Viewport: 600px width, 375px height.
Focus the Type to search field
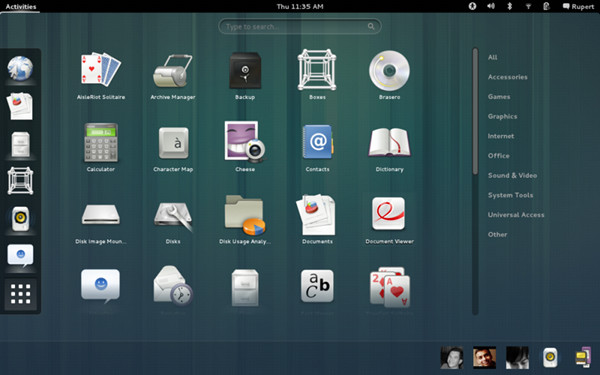click(x=300, y=26)
